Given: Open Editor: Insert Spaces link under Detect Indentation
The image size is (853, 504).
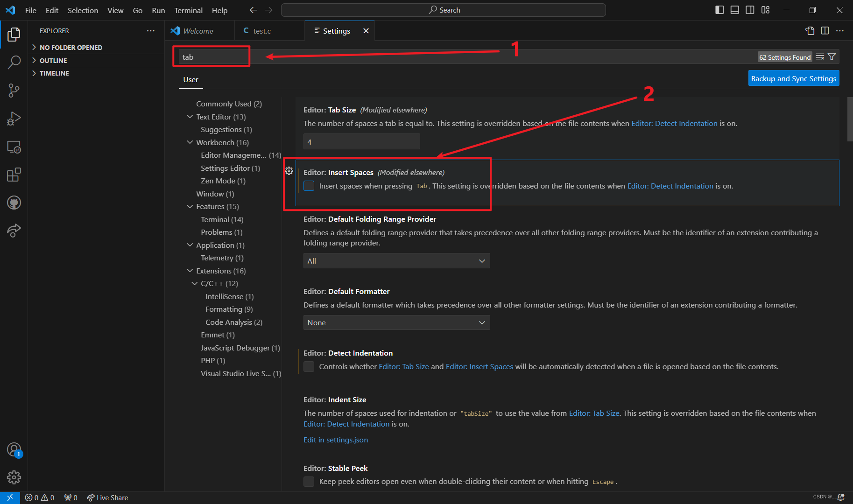Looking at the screenshot, I should [x=479, y=366].
